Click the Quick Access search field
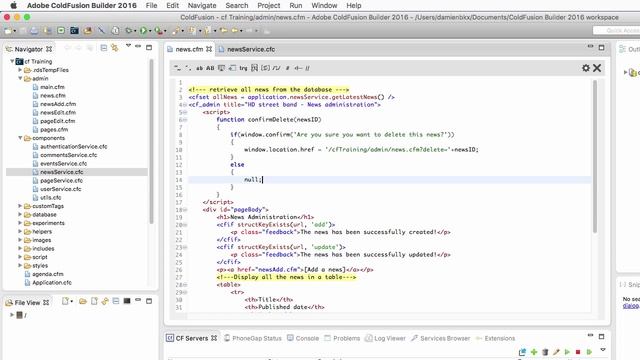 [617, 31]
